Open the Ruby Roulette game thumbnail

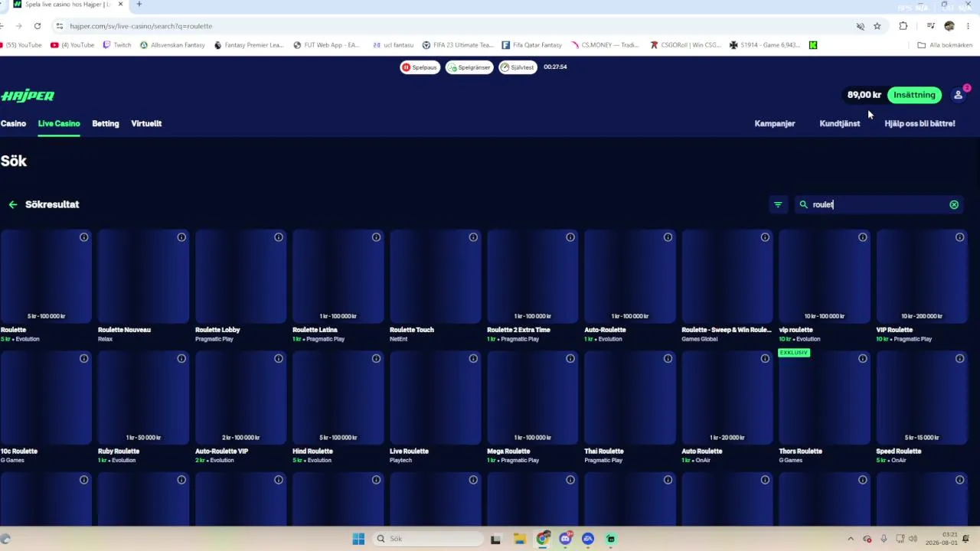[143, 398]
